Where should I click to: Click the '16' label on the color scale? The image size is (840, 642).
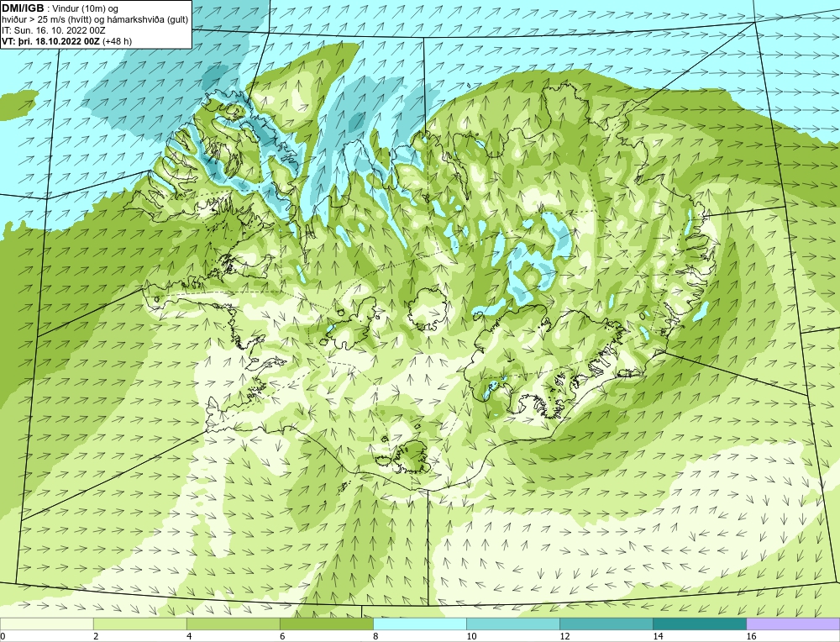[x=751, y=636]
